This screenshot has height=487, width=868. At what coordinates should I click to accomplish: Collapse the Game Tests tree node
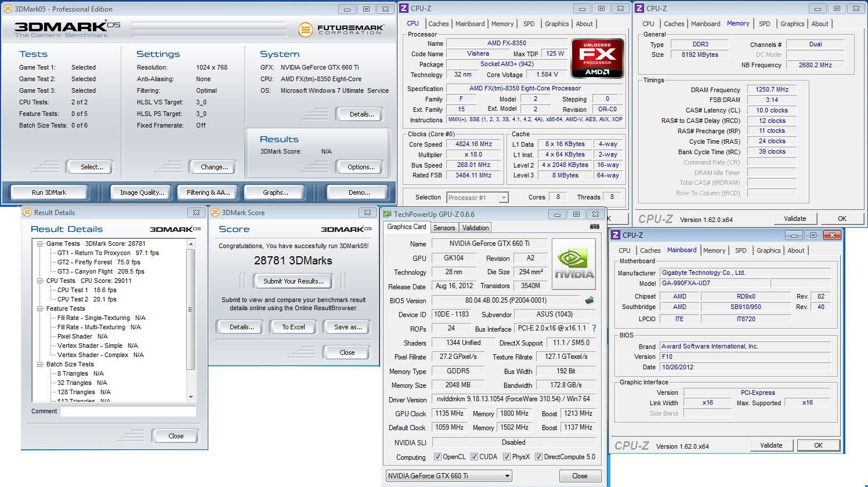coord(40,244)
